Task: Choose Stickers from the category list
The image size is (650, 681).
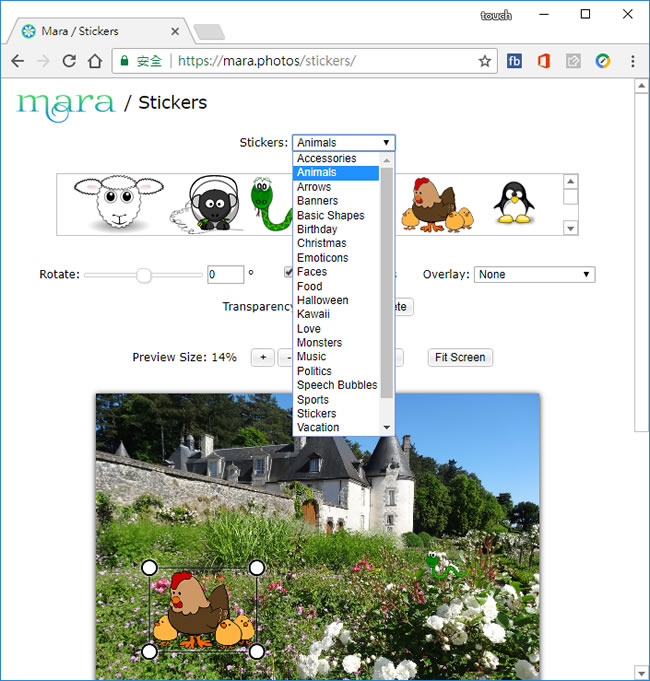Action: tap(337, 413)
